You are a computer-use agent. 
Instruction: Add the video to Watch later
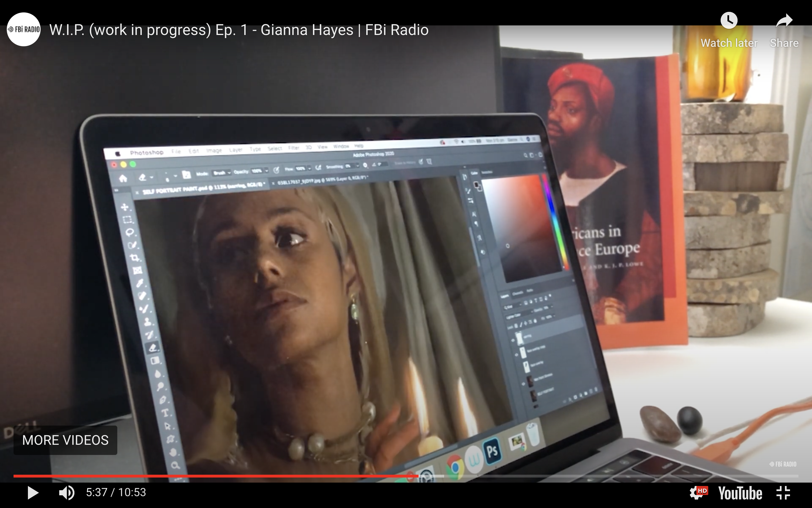point(729,30)
